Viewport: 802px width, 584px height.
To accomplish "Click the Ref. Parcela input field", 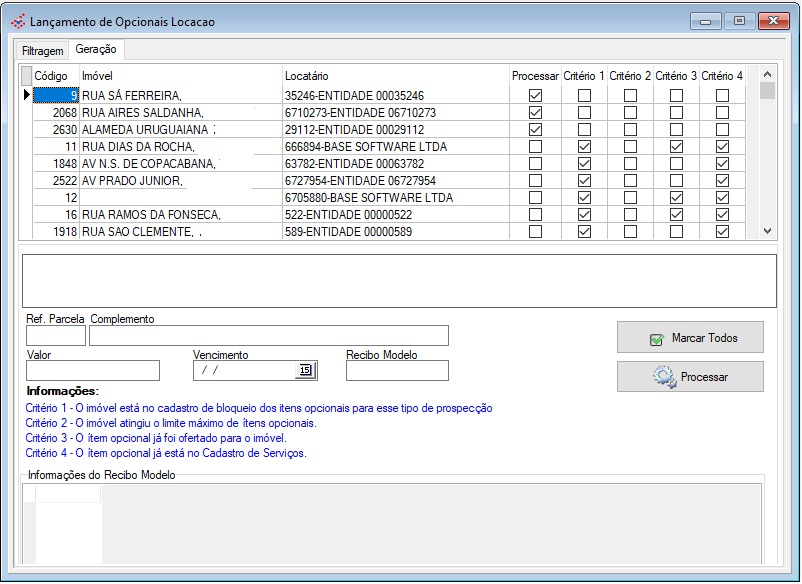I will pyautogui.click(x=56, y=336).
